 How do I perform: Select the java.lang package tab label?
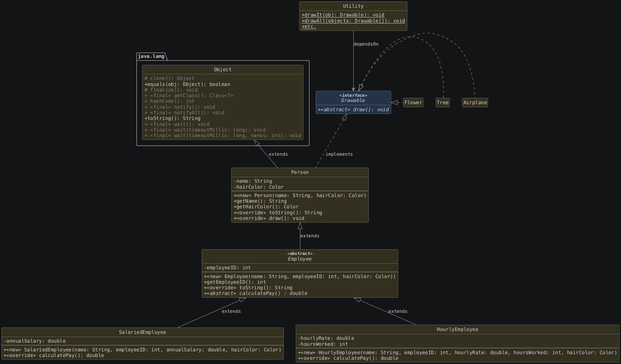(151, 56)
